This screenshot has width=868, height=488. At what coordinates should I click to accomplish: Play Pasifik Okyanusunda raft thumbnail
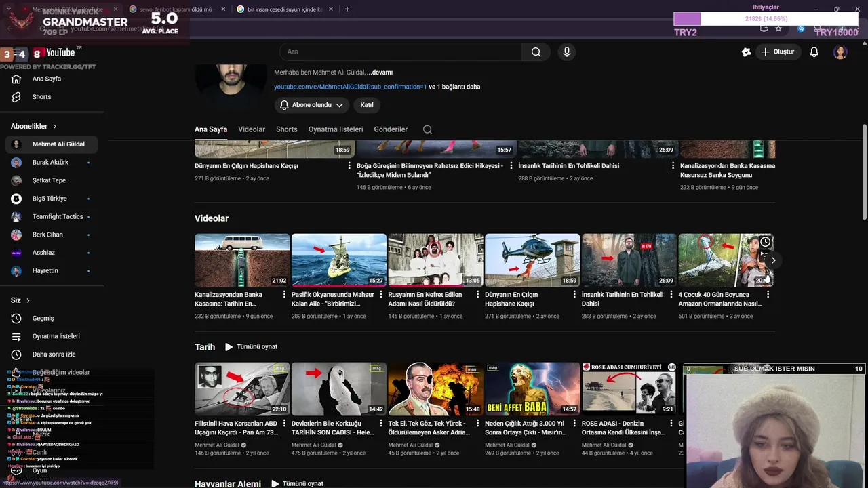pyautogui.click(x=339, y=260)
